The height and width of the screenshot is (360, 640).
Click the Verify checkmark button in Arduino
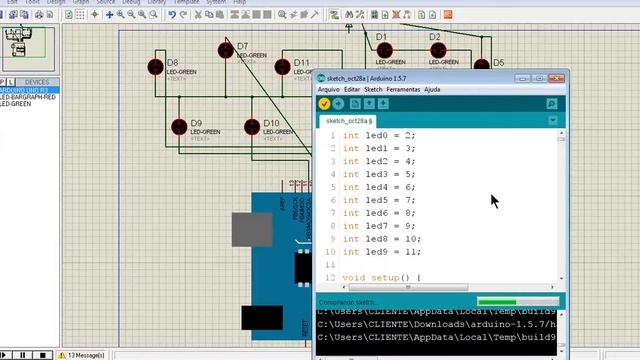tap(324, 104)
